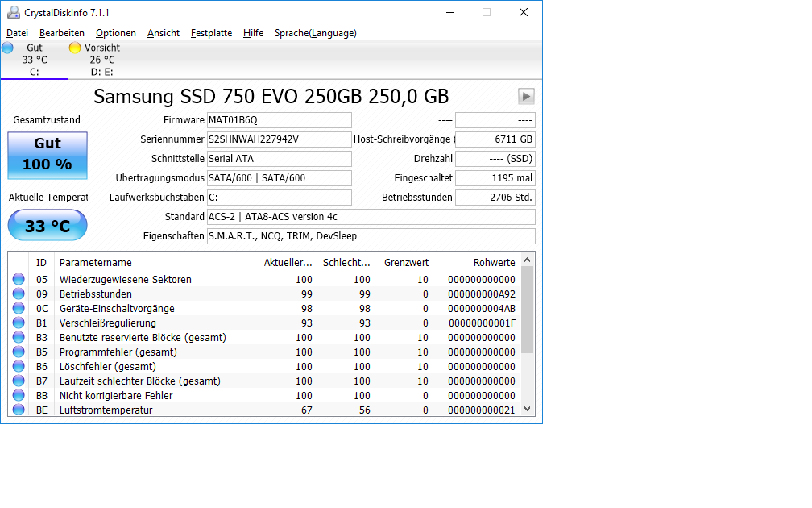Click the Betriebsstunden value 2706 Std.
The height and width of the screenshot is (508, 812).
pyautogui.click(x=495, y=198)
